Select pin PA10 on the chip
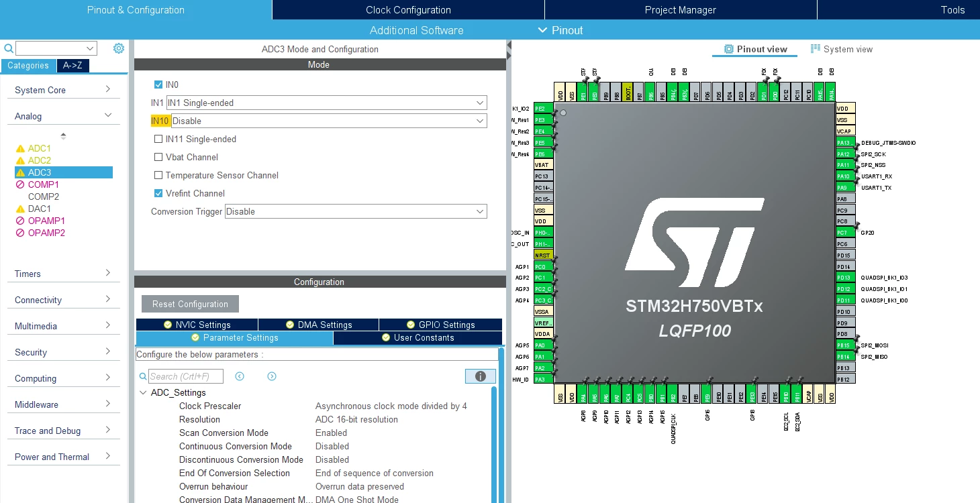 tap(845, 176)
